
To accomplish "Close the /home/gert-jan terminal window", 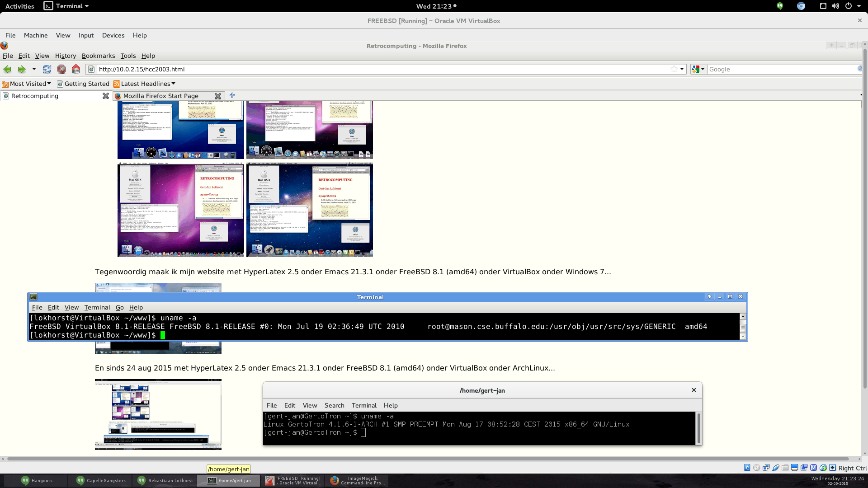I will coord(694,390).
